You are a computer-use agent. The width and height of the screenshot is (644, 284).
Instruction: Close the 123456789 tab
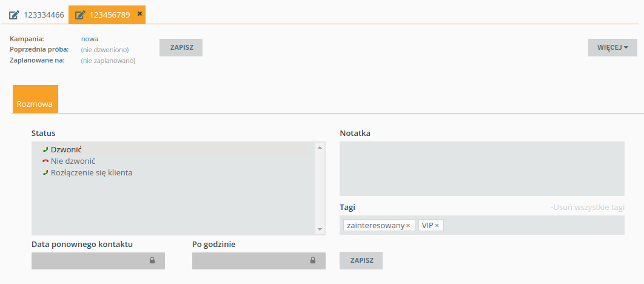[139, 14]
